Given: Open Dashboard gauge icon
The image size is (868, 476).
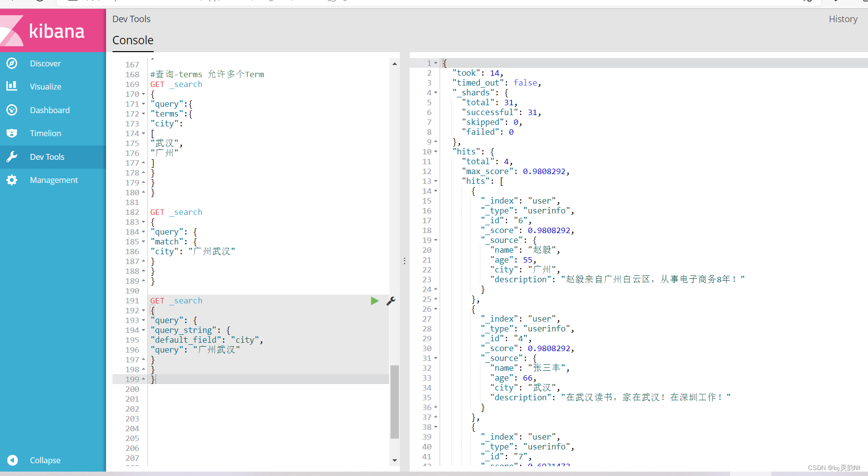Looking at the screenshot, I should pyautogui.click(x=12, y=110).
